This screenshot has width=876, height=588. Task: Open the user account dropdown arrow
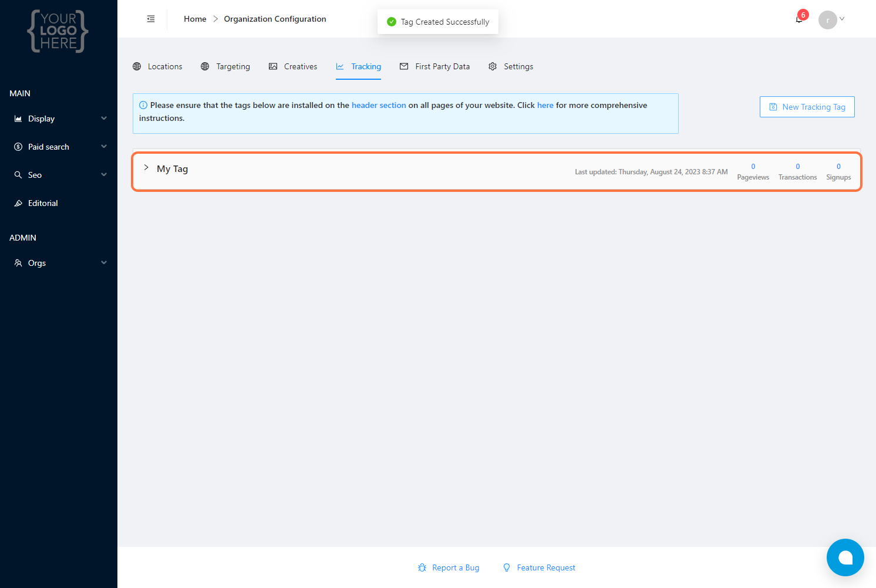[x=842, y=19]
